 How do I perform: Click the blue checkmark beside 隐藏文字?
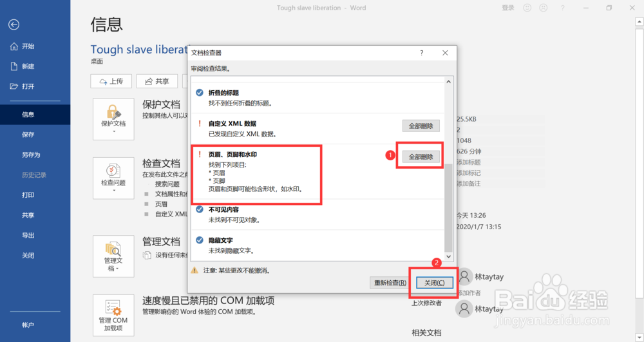[200, 240]
